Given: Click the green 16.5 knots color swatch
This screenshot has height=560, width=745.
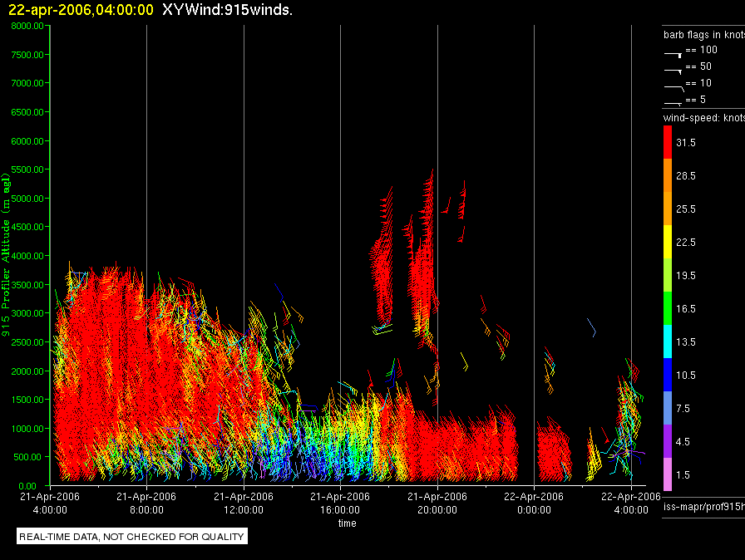Looking at the screenshot, I should [668, 308].
